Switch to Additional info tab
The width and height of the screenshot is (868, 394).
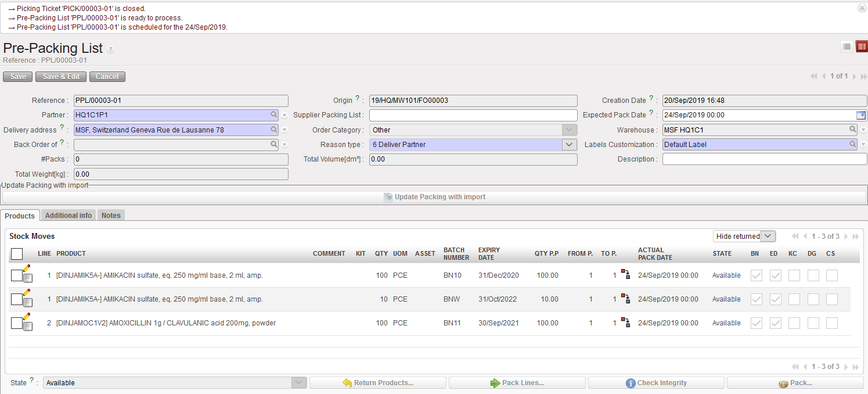(69, 216)
